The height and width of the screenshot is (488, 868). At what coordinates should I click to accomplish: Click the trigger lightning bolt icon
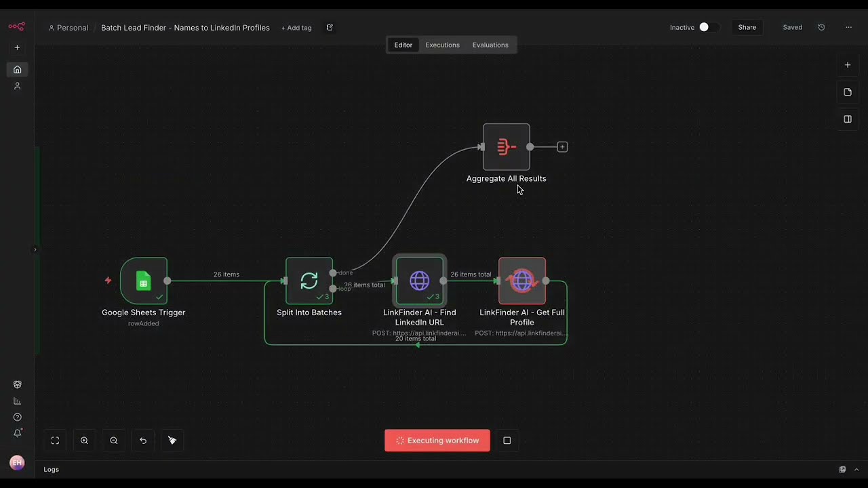click(108, 280)
